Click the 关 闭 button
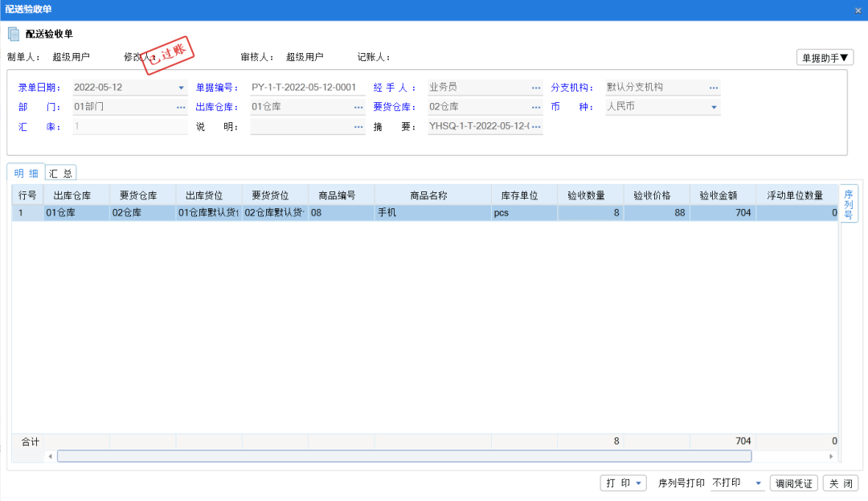 840,483
